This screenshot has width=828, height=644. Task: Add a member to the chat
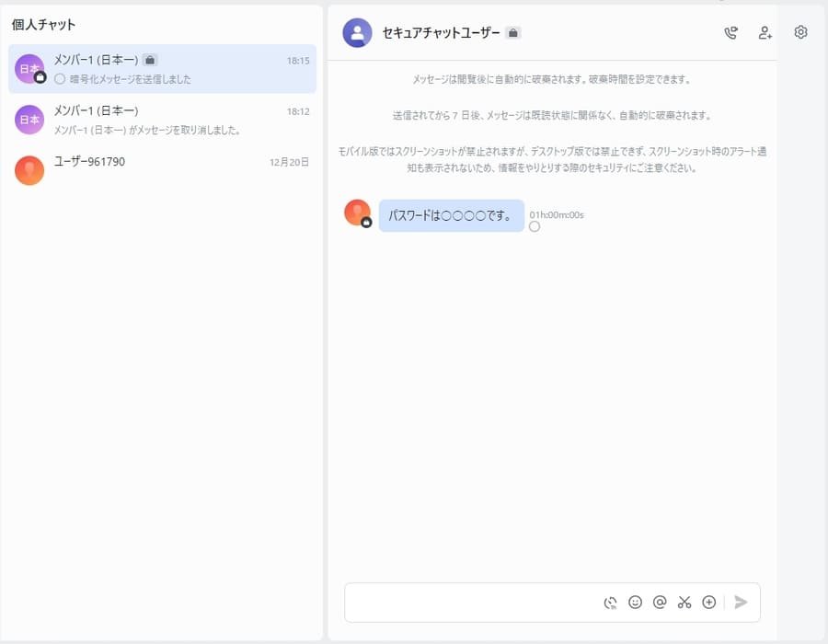click(x=765, y=33)
